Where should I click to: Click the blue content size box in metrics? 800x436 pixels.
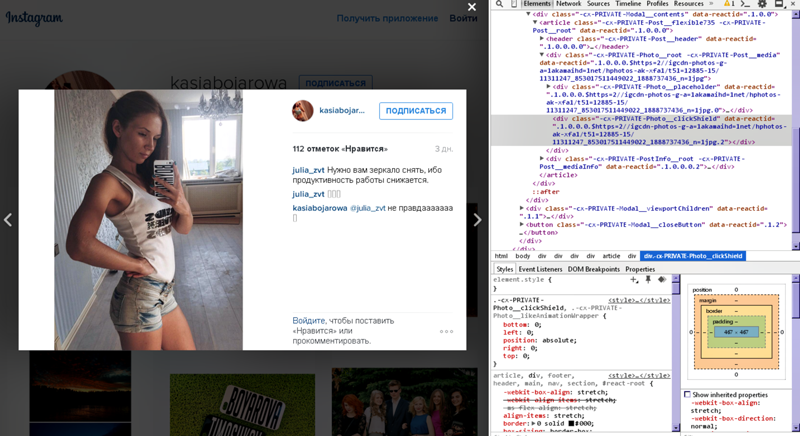pos(736,332)
